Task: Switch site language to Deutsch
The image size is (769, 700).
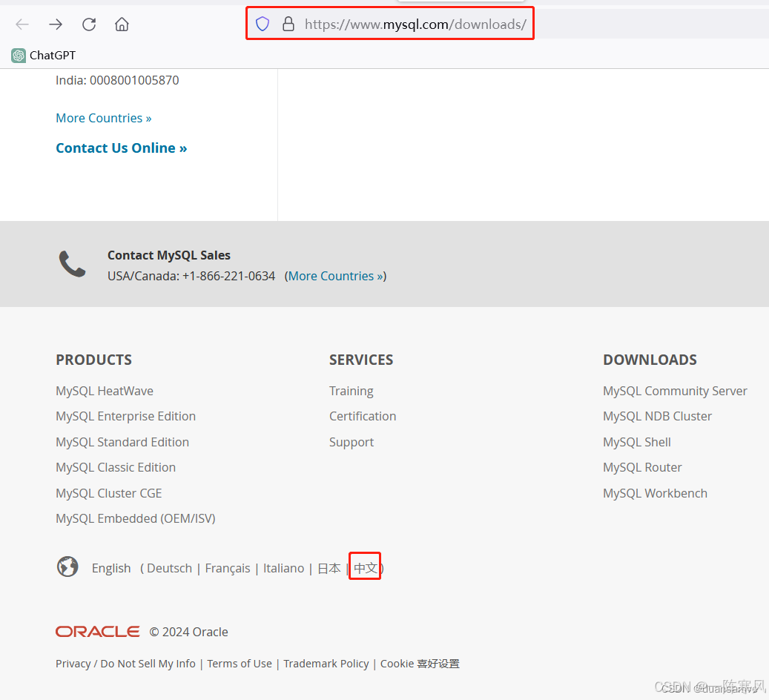Action: point(169,568)
